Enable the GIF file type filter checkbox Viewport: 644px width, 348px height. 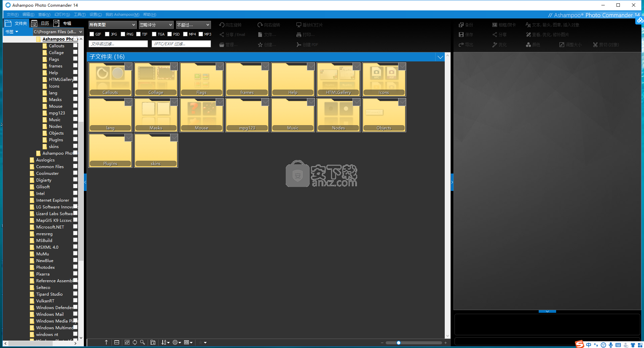(92, 34)
